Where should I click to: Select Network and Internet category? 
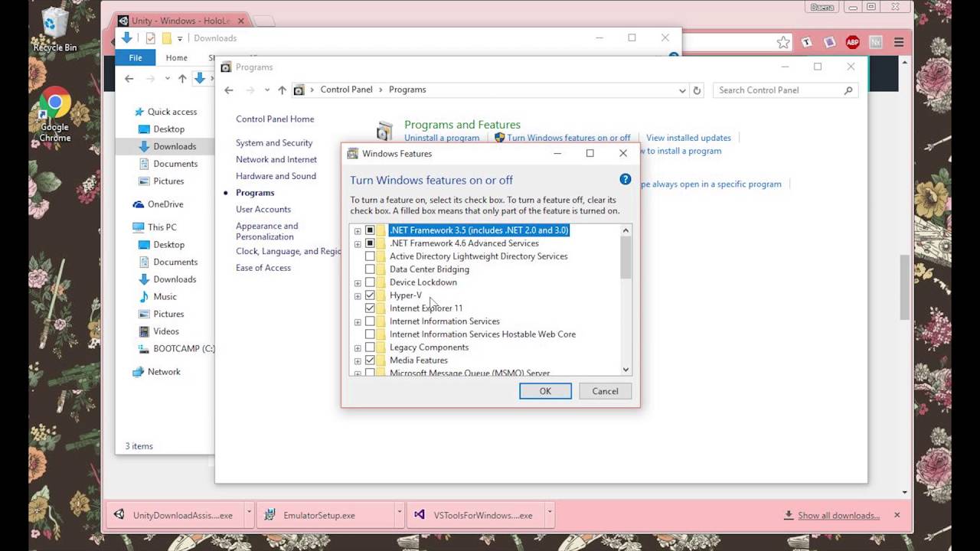point(276,159)
